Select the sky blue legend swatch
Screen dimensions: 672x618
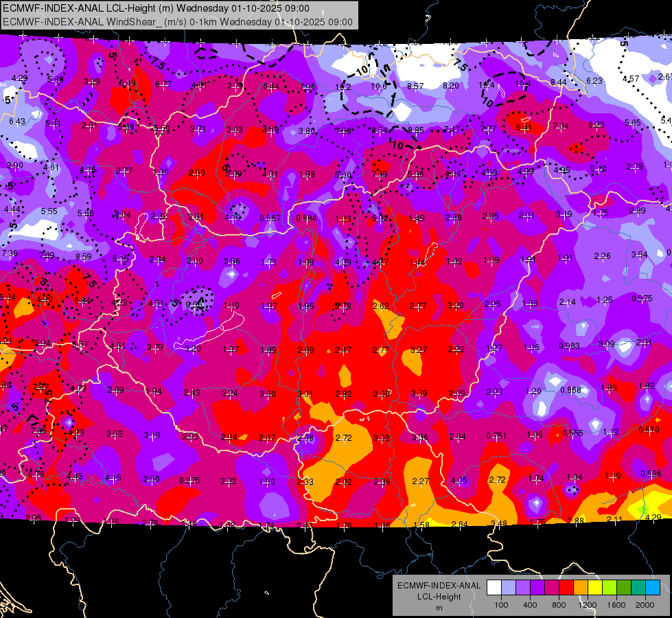(653, 588)
